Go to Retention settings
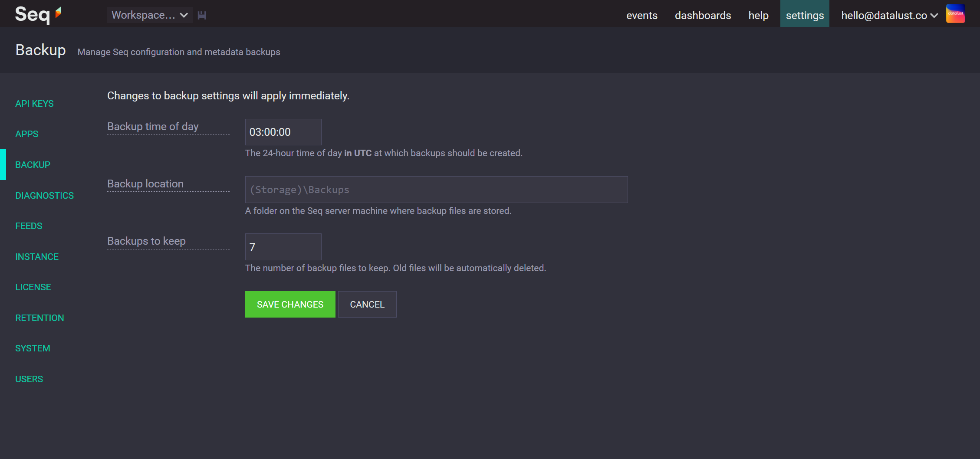 tap(39, 318)
